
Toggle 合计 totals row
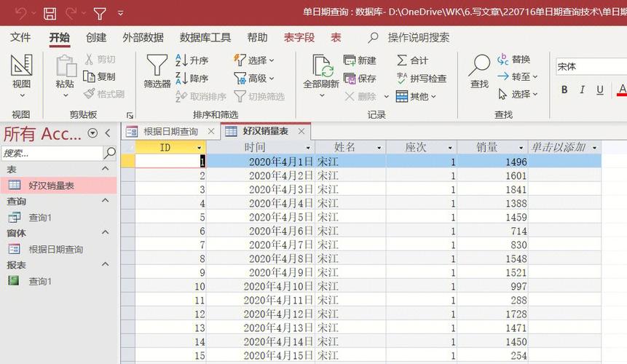[413, 60]
